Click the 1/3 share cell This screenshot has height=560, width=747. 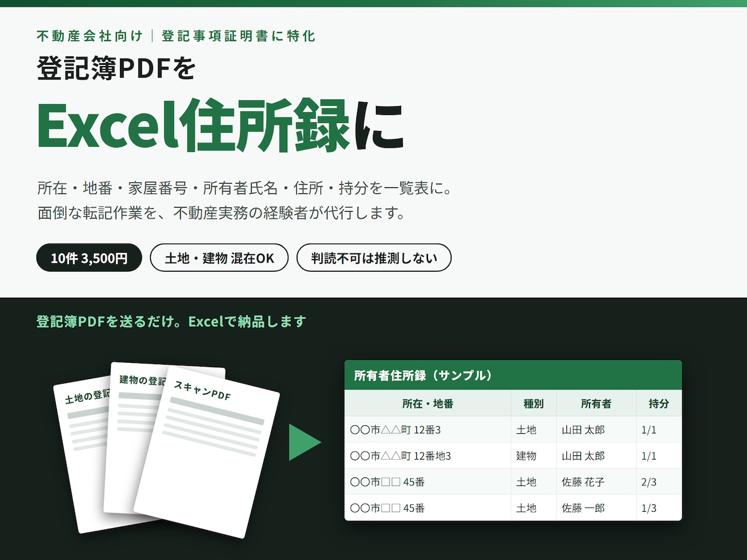659,508
